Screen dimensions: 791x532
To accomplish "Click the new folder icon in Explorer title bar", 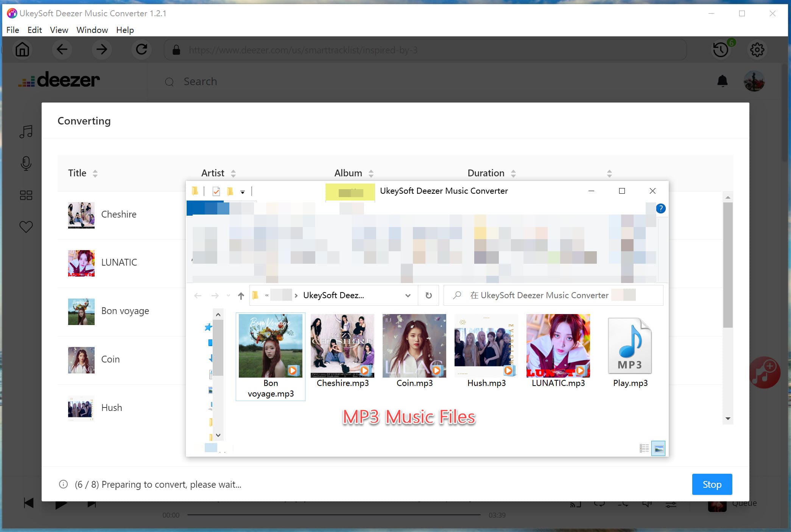I will [230, 191].
